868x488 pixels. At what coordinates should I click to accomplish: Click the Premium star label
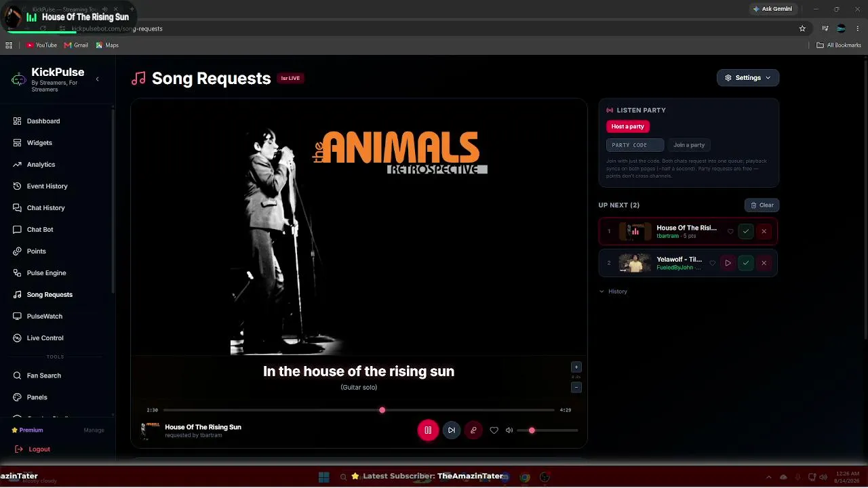point(27,430)
